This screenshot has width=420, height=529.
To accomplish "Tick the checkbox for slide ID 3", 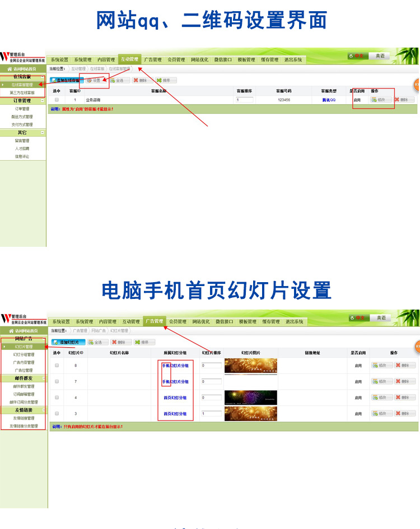I will tap(57, 414).
